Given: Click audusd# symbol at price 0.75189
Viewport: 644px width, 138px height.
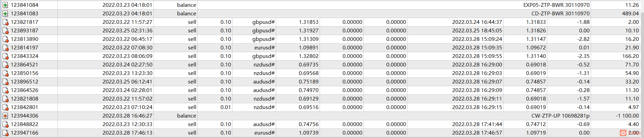Looking at the screenshot, I should (x=264, y=81).
